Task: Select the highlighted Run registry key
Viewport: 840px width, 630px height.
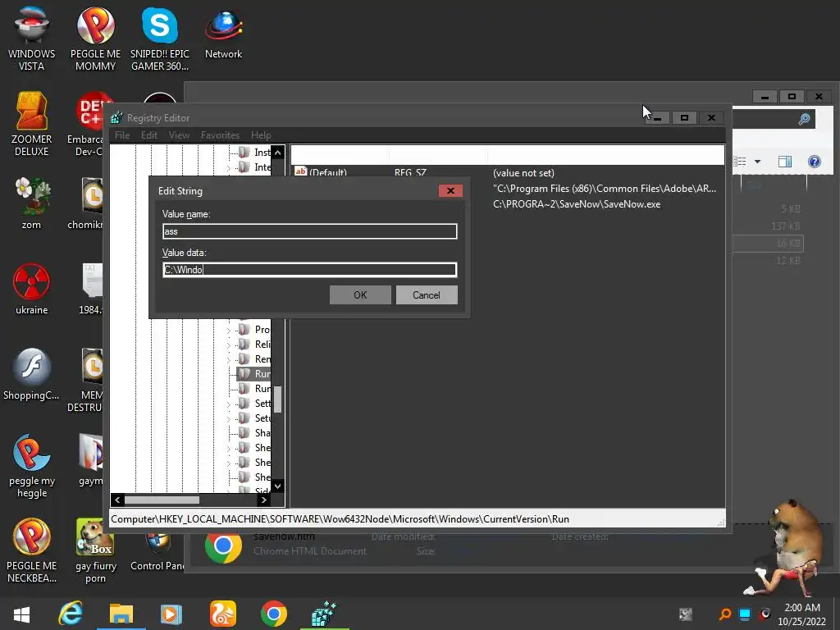Action: (x=255, y=374)
